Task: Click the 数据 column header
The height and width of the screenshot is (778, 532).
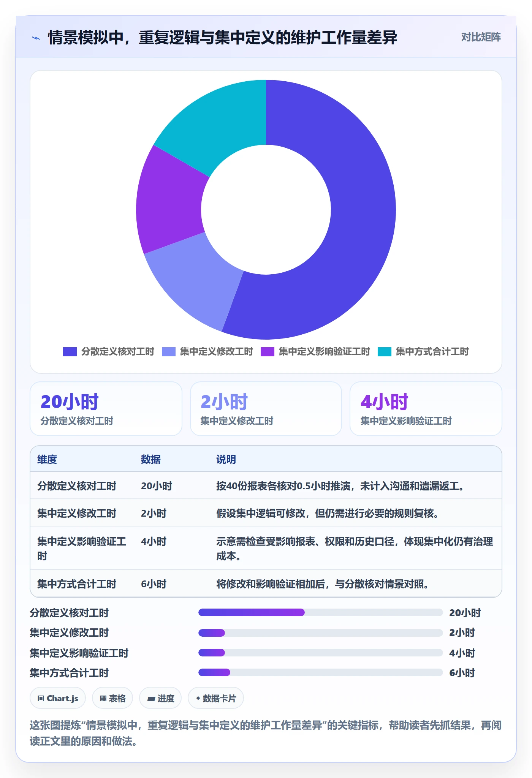Action: 151,459
